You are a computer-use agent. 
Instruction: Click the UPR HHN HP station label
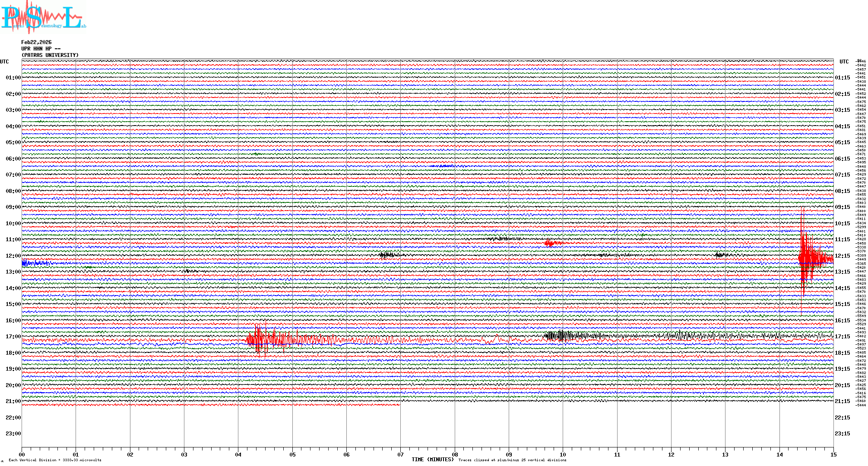click(x=41, y=49)
